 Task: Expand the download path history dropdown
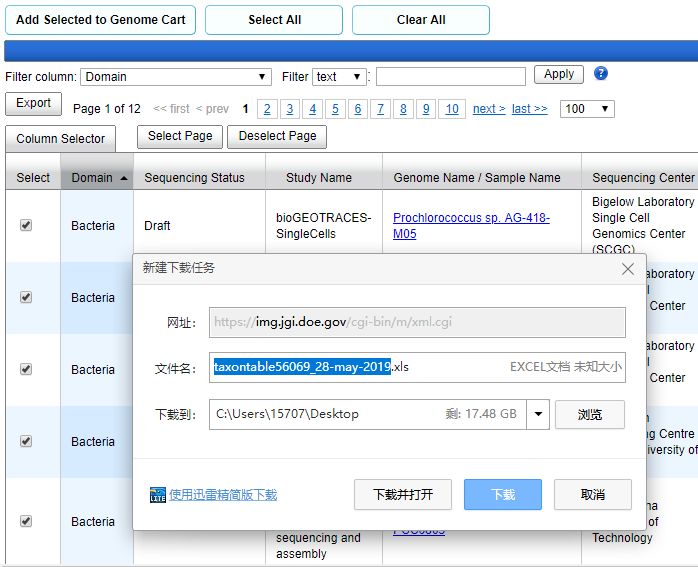539,415
